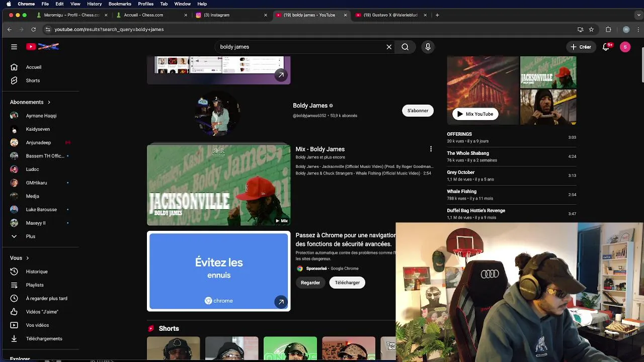Open a new browser tab
Viewport: 644px width, 362px height.
(x=437, y=15)
